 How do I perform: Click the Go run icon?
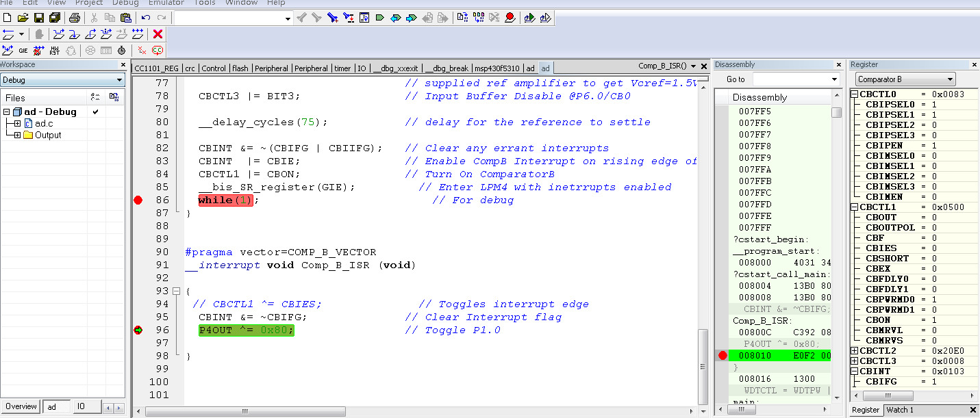point(138,34)
